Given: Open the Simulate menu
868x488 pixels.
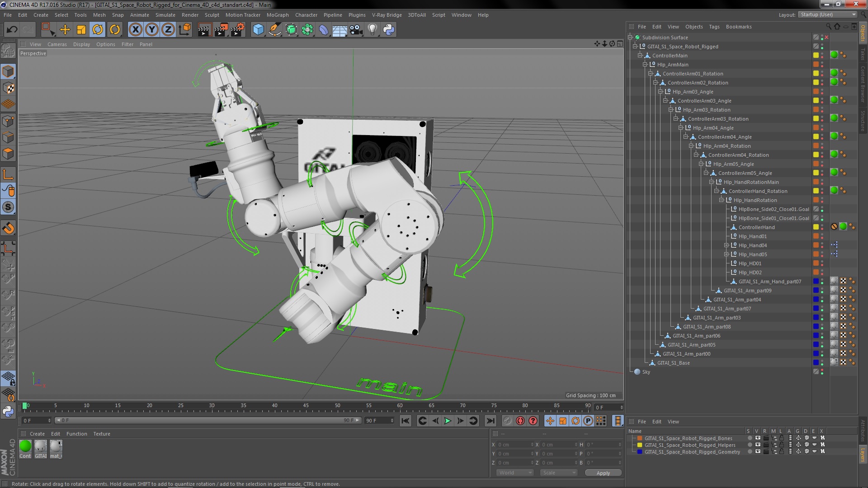Looking at the screenshot, I should point(165,15).
